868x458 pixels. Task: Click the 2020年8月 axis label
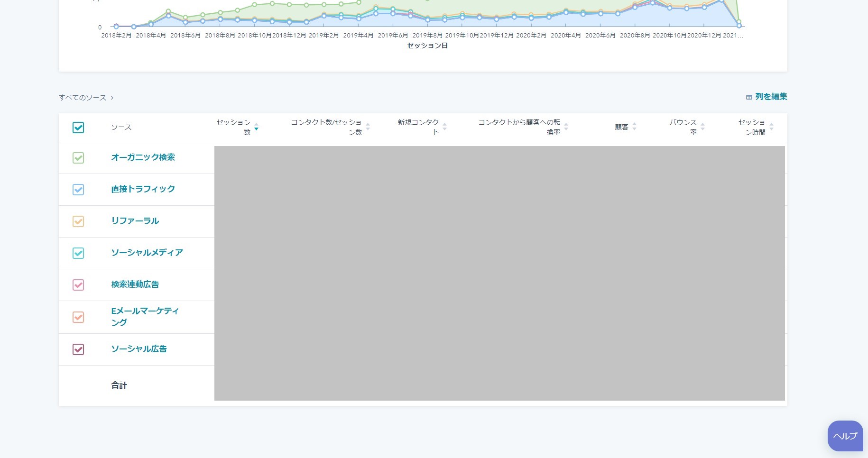[x=635, y=35]
